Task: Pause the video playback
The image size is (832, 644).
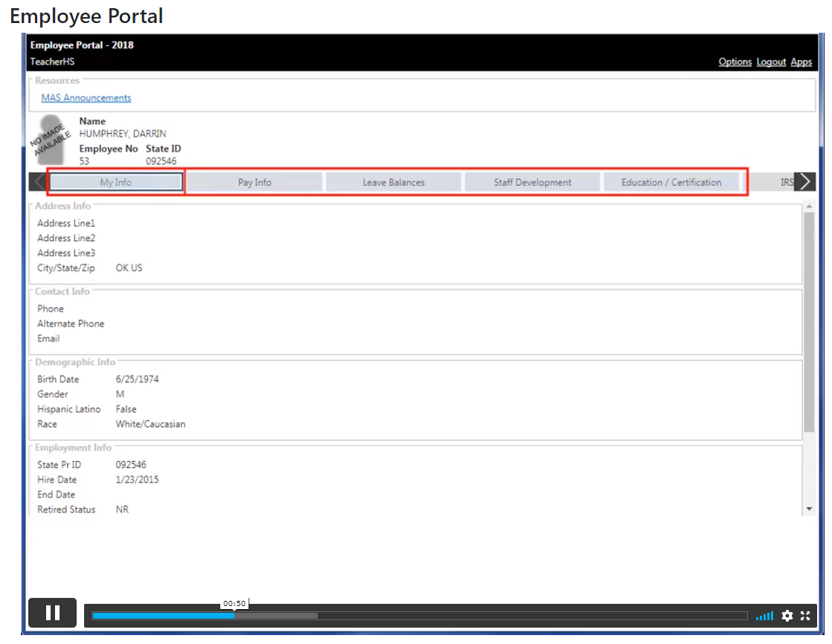Action: 52,613
